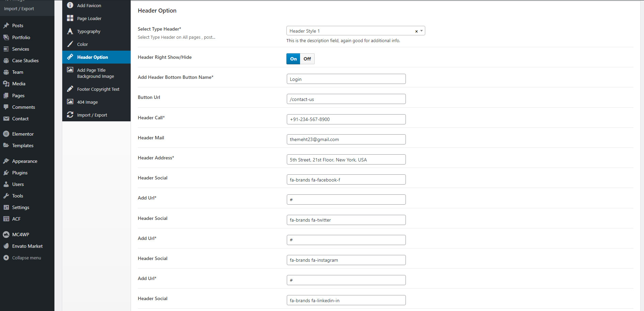Click the Pages icon in sidebar

click(6, 96)
